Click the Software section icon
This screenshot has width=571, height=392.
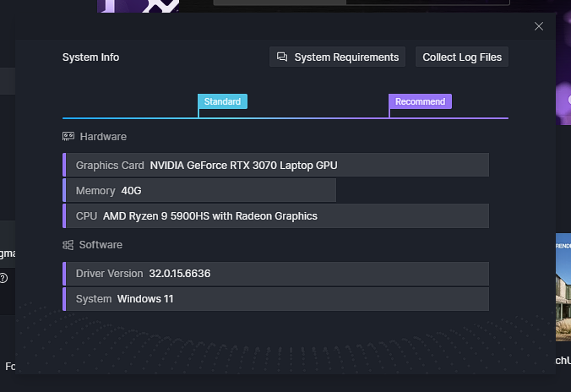tap(68, 245)
